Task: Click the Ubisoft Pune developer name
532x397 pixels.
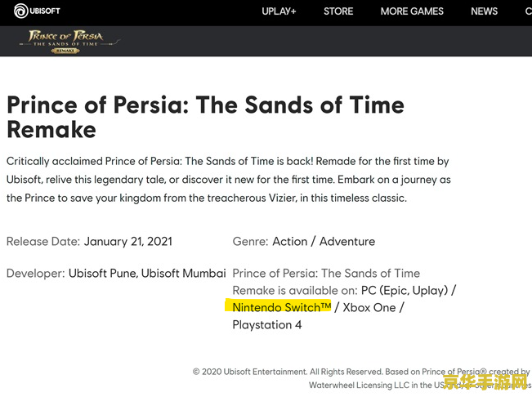Action: (x=103, y=274)
